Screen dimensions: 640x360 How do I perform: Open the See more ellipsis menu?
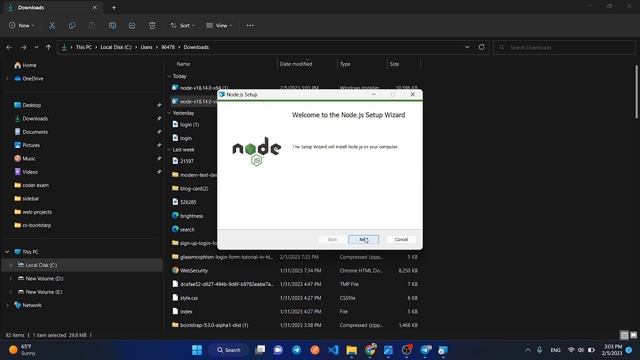(250, 26)
